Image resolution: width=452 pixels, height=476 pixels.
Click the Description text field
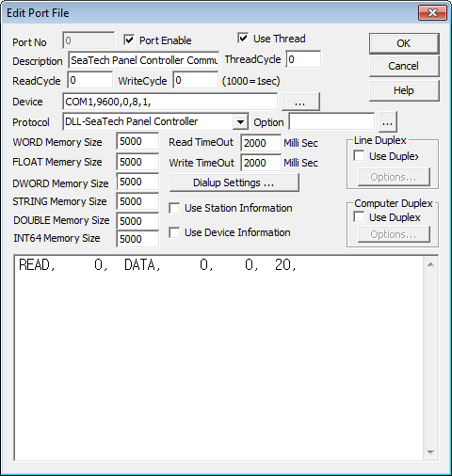click(x=144, y=60)
